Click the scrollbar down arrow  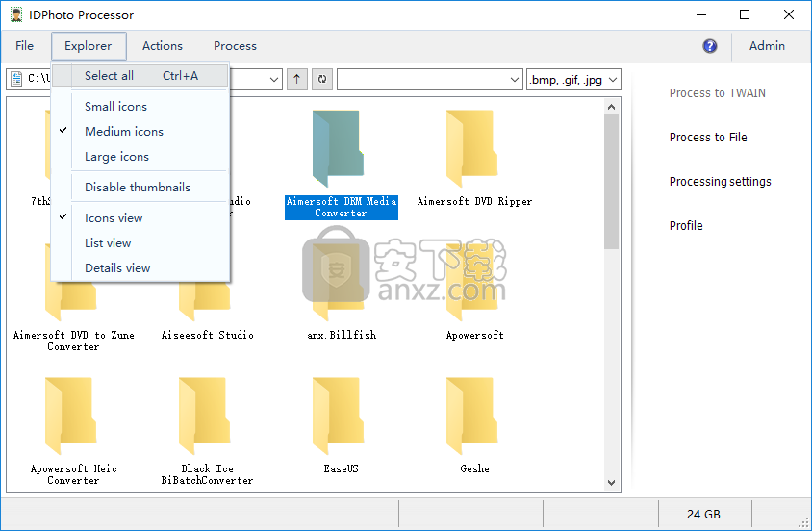click(x=611, y=482)
